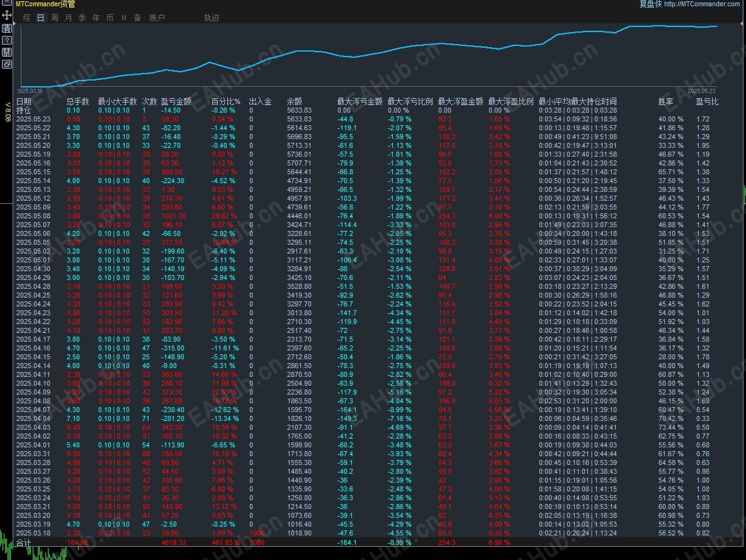Select the 周 weekly statistics tab

pos(54,18)
